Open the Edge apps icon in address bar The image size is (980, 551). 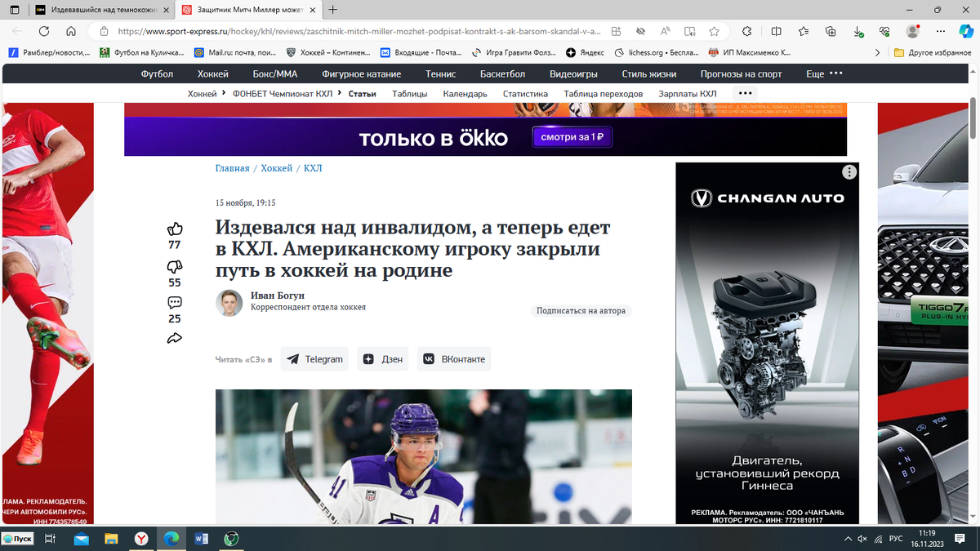(616, 31)
